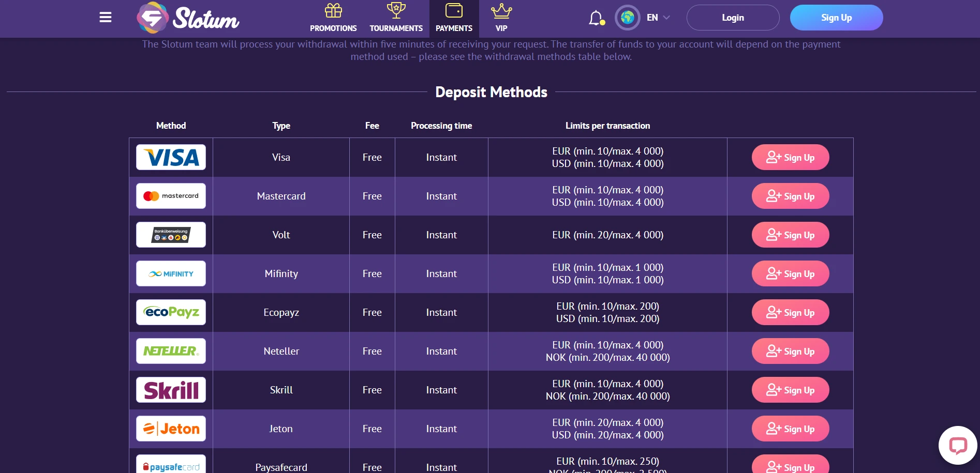Open the VIP section
980x473 pixels.
501,19
